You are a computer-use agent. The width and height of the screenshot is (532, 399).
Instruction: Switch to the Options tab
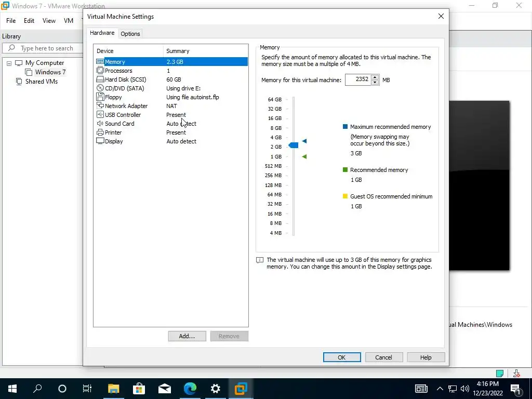coord(130,34)
